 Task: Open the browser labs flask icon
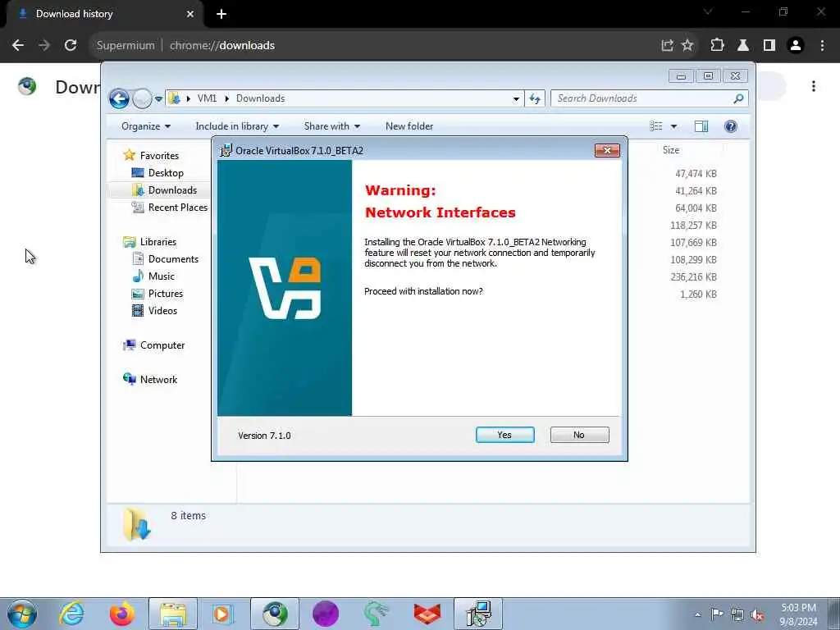tap(743, 46)
